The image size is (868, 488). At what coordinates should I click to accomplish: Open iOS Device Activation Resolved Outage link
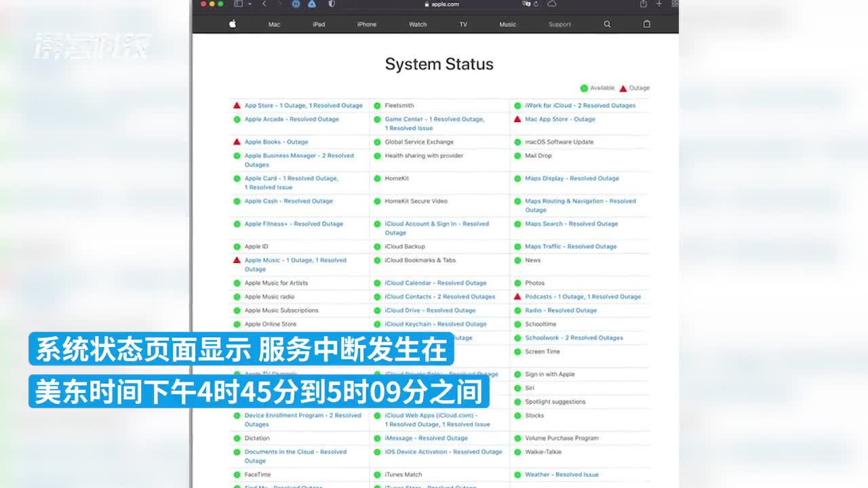point(443,452)
